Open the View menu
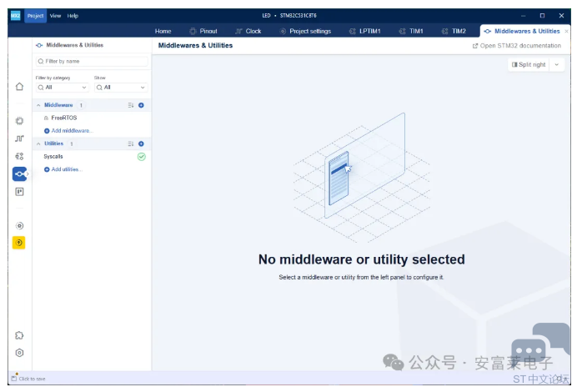The image size is (577, 392). pos(55,16)
